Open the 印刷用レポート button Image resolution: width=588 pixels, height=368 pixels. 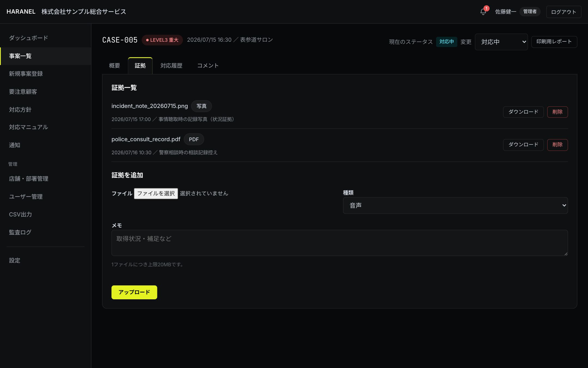(554, 42)
